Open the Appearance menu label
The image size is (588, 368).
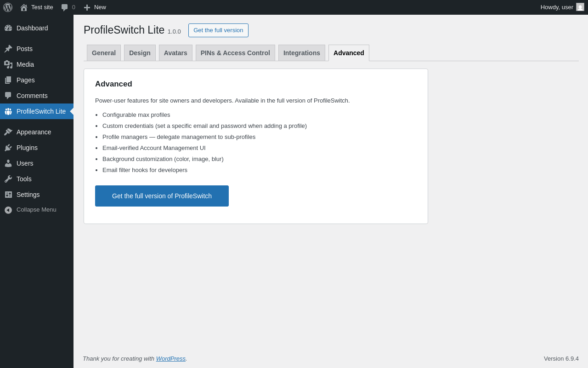pos(34,132)
